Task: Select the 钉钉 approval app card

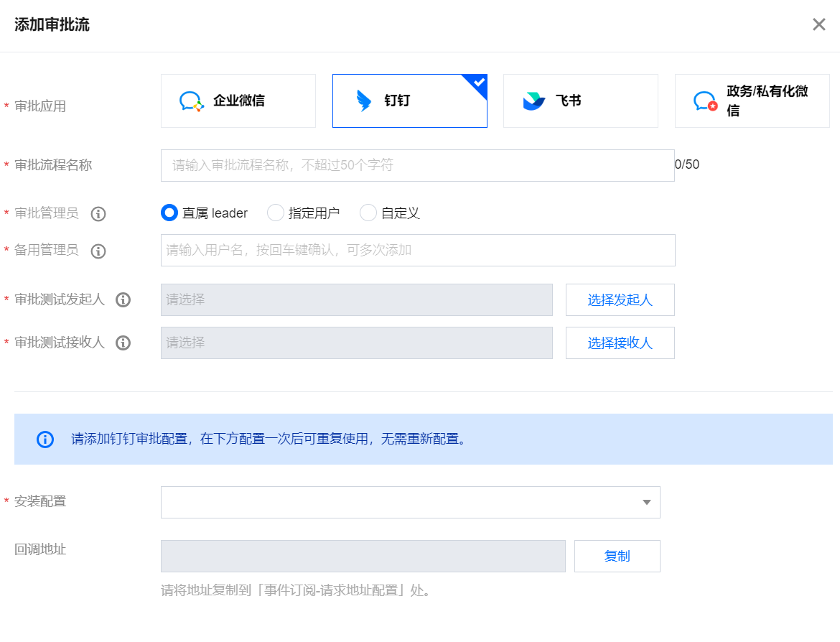Action: click(410, 101)
